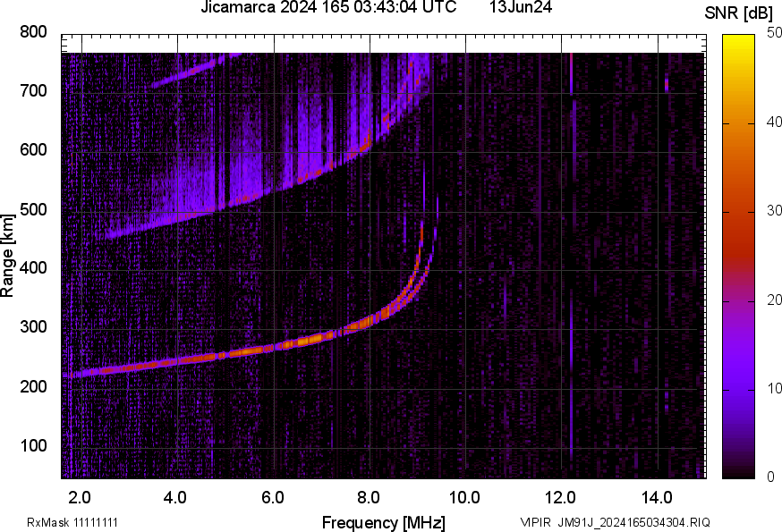Click the 6.0 frequency tick label
This screenshot has height=532, width=782.
click(272, 497)
